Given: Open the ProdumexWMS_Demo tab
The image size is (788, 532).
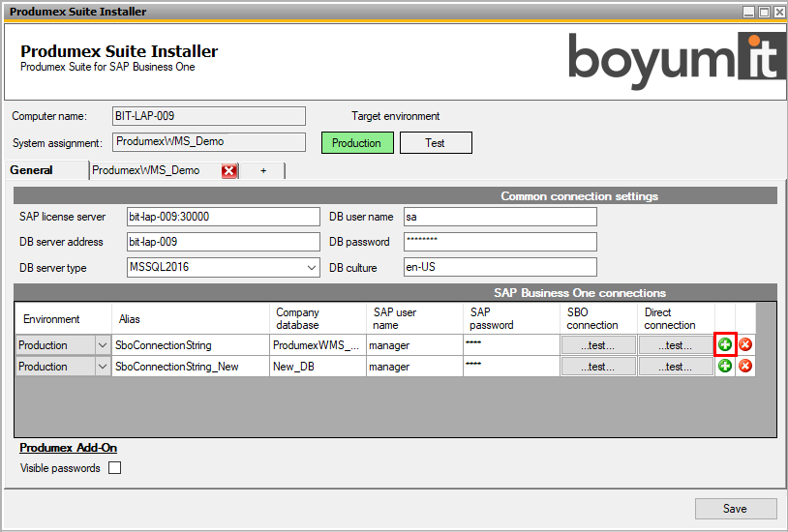Looking at the screenshot, I should tap(146, 170).
